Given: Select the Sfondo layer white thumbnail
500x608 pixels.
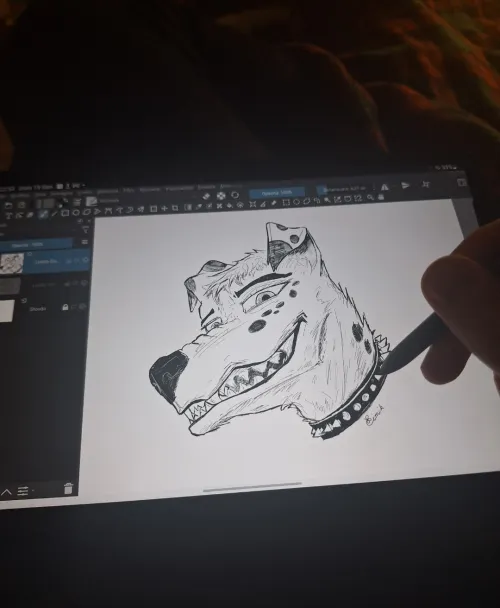Looking at the screenshot, I should [7, 311].
